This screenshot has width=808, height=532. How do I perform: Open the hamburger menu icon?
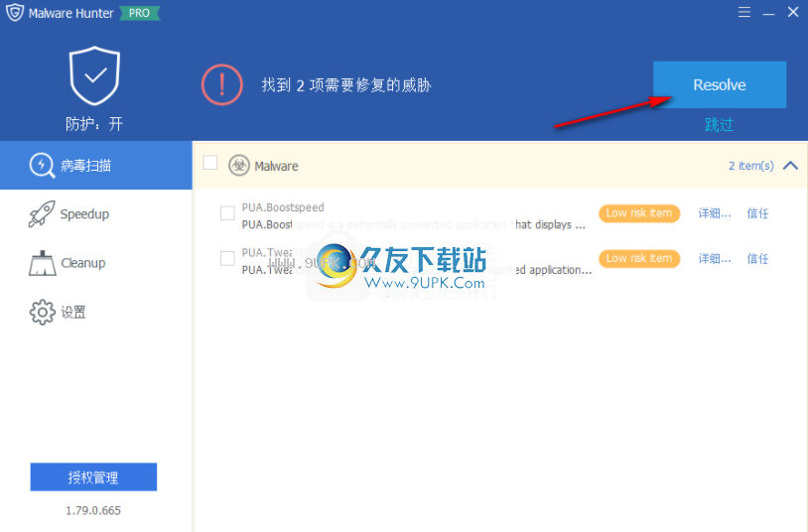[744, 12]
